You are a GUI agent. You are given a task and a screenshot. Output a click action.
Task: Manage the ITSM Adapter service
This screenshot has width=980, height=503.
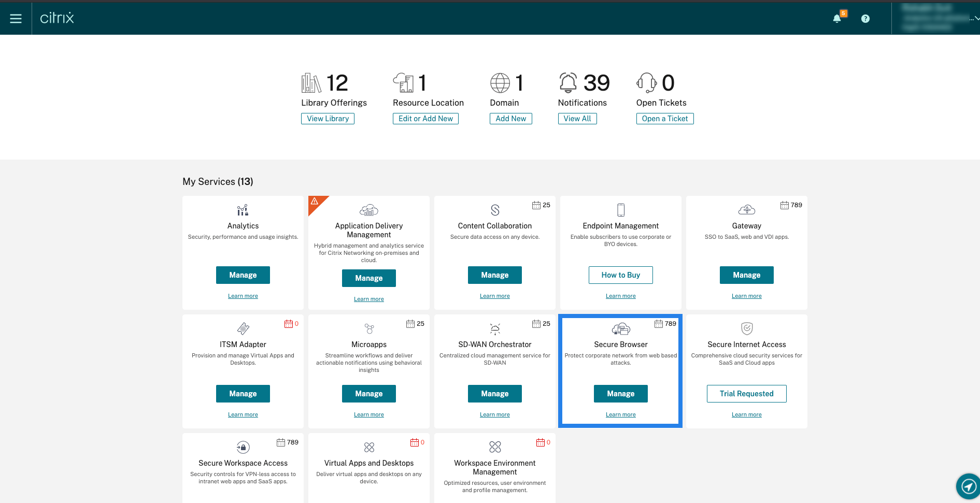(x=243, y=394)
